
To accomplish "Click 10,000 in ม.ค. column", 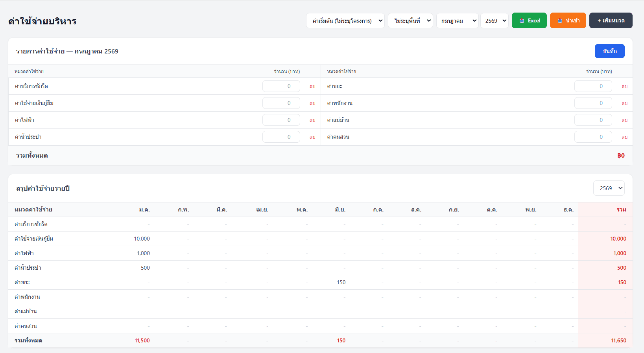I will 142,239.
